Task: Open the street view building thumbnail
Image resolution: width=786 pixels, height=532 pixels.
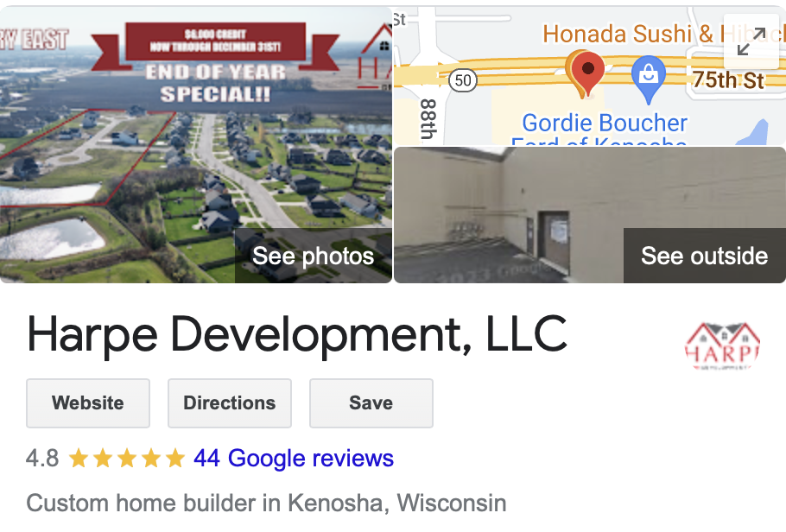Action: [589, 215]
